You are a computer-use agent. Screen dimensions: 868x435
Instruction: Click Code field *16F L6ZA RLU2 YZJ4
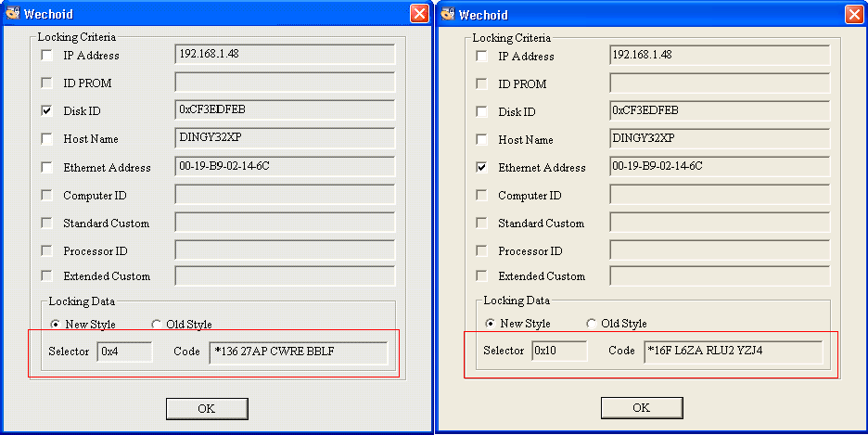point(734,352)
